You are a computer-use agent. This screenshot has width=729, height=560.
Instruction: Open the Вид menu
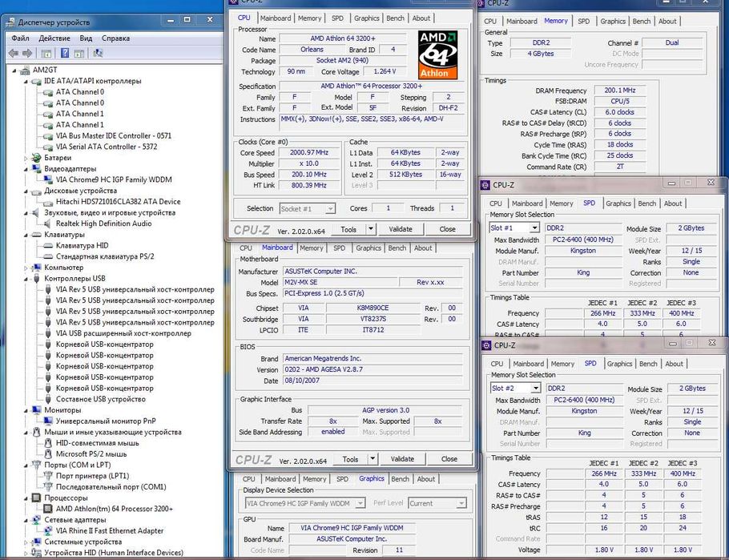pyautogui.click(x=86, y=38)
